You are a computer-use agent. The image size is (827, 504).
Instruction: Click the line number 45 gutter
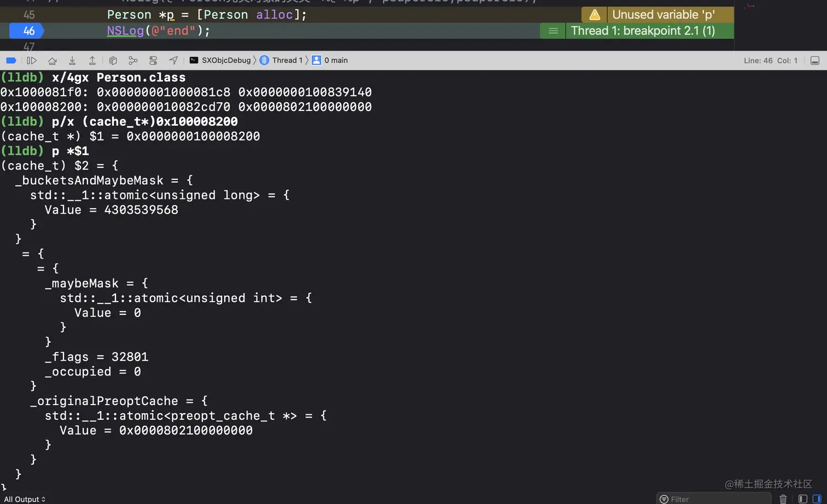pos(29,15)
